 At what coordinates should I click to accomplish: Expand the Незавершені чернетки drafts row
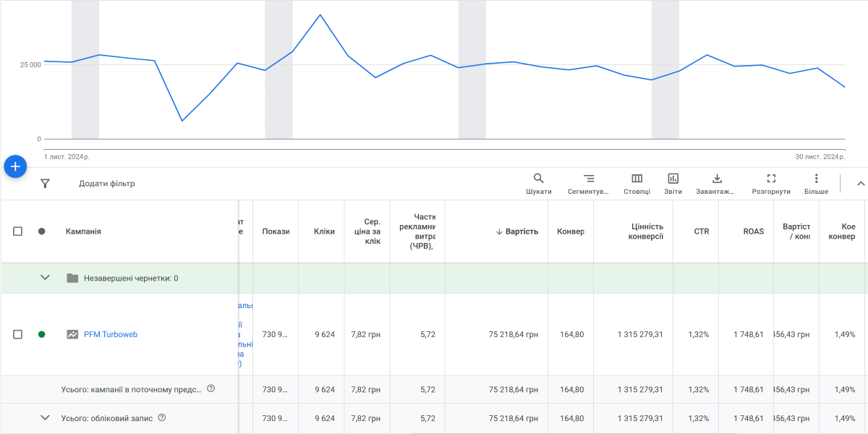pos(45,278)
